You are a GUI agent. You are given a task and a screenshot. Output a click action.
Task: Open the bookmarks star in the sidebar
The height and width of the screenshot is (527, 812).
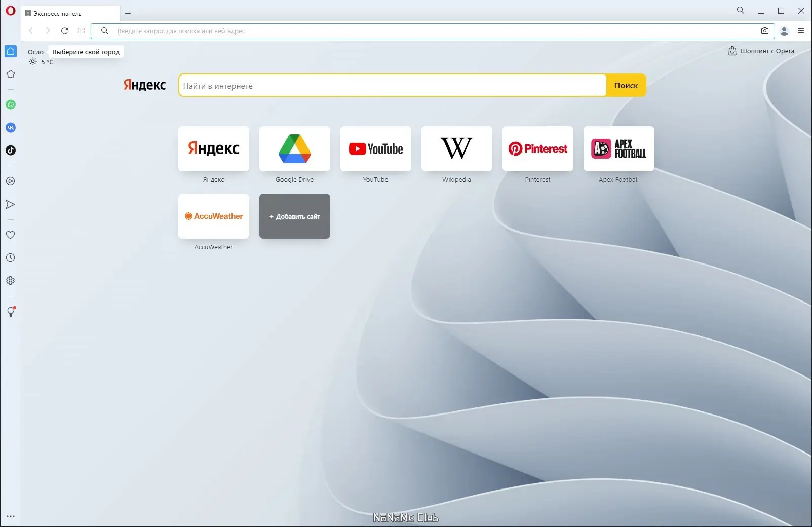11,74
